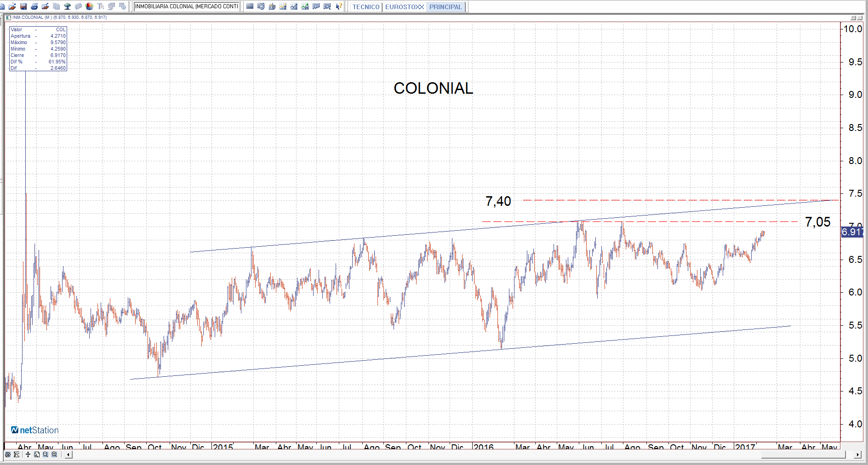868x465 pixels.
Task: Click the greyed window with clock icon
Action: [x=123, y=6]
